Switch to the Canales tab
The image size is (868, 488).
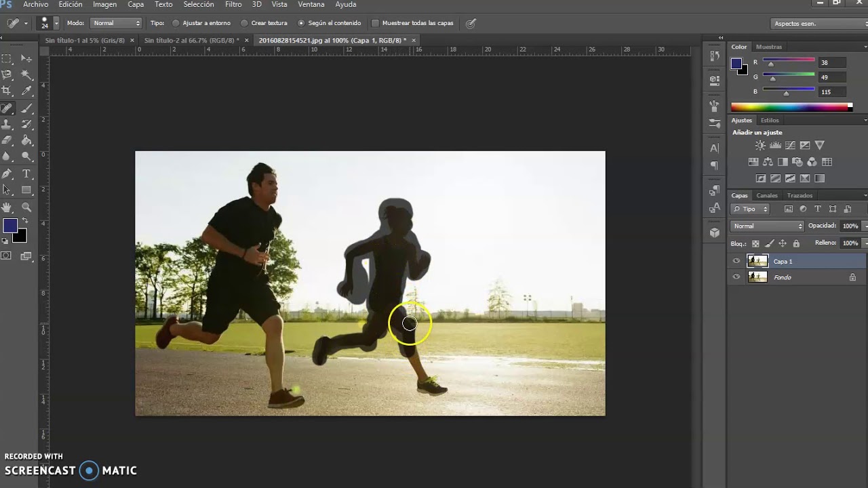pos(767,195)
